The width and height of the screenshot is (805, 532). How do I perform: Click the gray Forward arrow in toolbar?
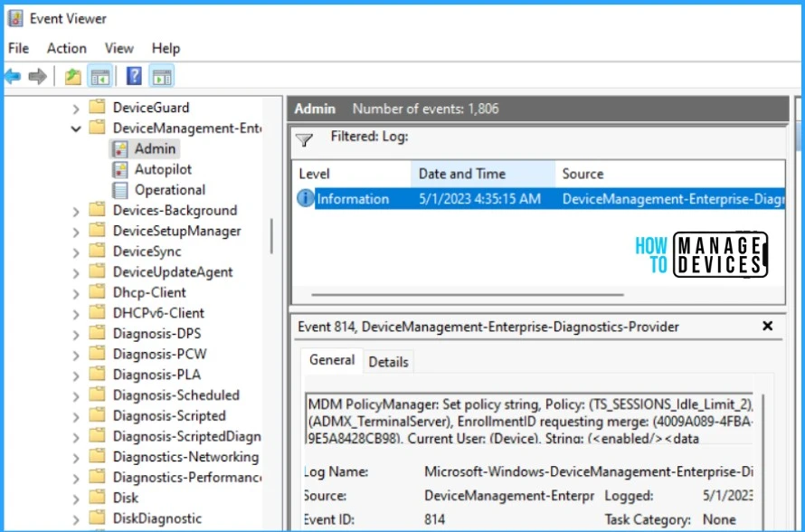click(37, 77)
